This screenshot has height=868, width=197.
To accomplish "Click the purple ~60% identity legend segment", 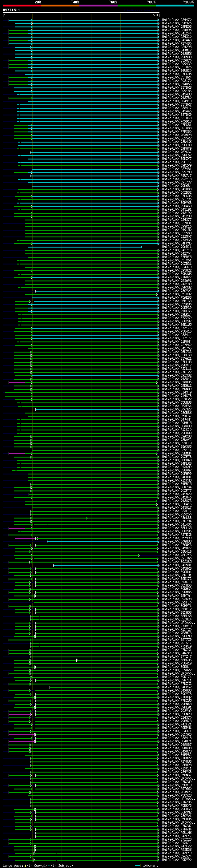I will tap(99, 6).
